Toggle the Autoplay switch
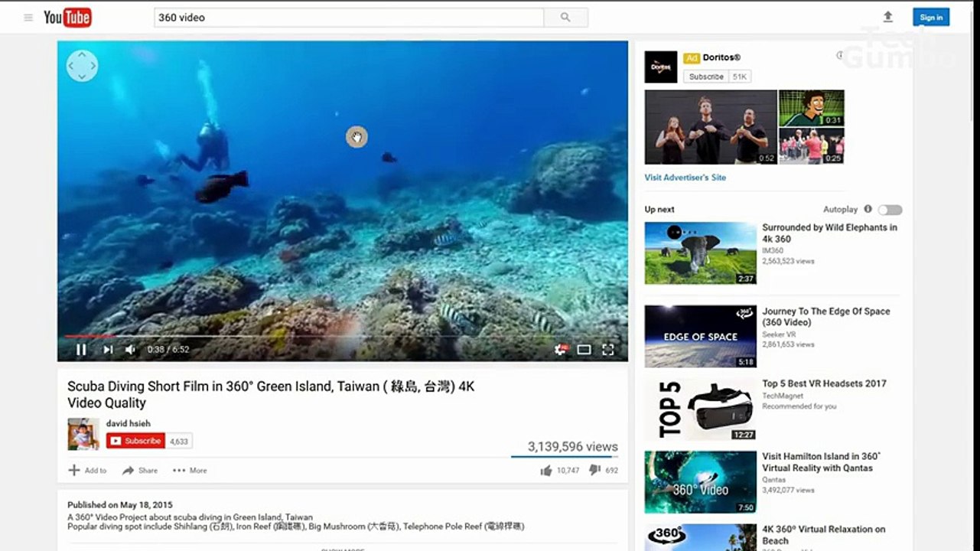 pos(890,210)
